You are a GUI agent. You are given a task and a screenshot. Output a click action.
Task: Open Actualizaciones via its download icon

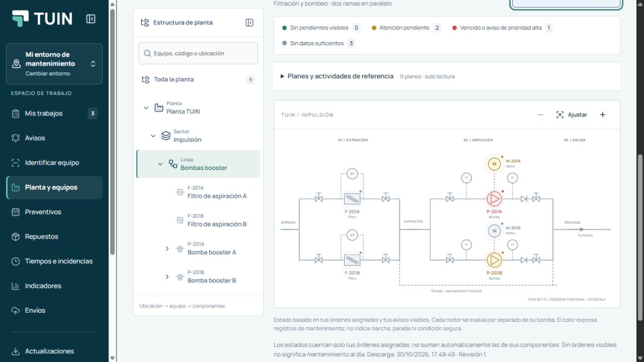[15, 351]
